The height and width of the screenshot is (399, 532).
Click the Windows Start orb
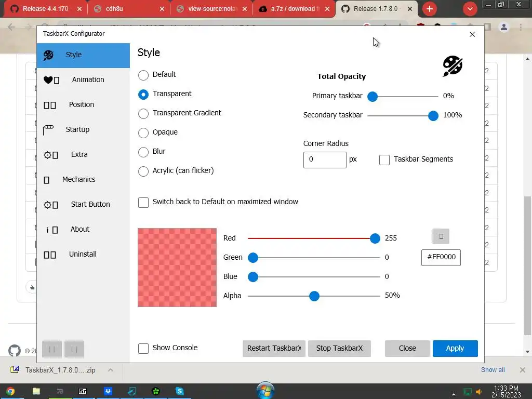pos(265,390)
